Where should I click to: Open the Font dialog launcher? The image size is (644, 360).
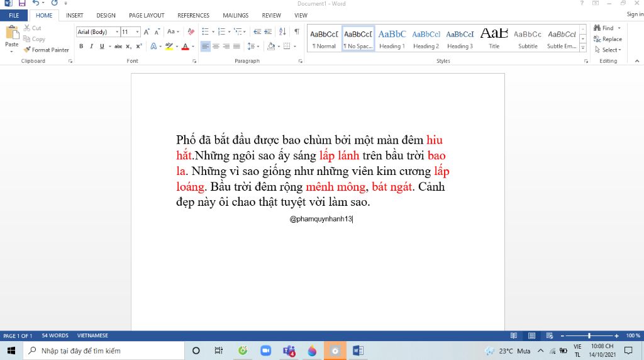194,61
